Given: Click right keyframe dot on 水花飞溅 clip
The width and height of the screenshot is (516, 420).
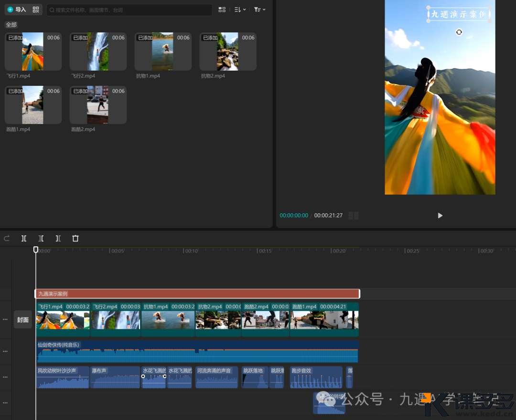Looking at the screenshot, I should pos(164,376).
